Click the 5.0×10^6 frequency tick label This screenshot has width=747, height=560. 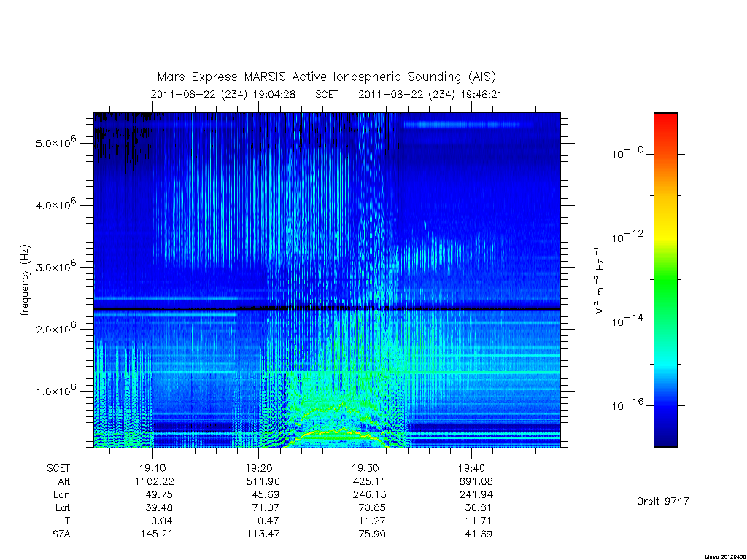pyautogui.click(x=55, y=141)
